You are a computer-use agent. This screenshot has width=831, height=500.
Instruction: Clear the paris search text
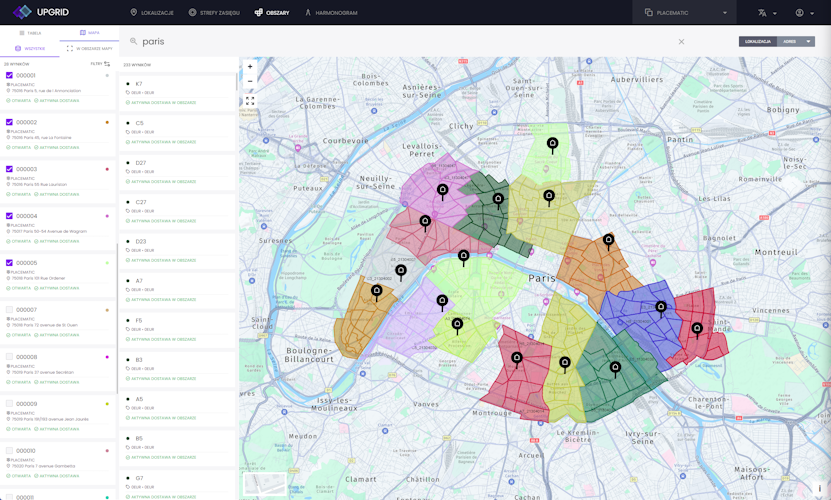tap(682, 42)
